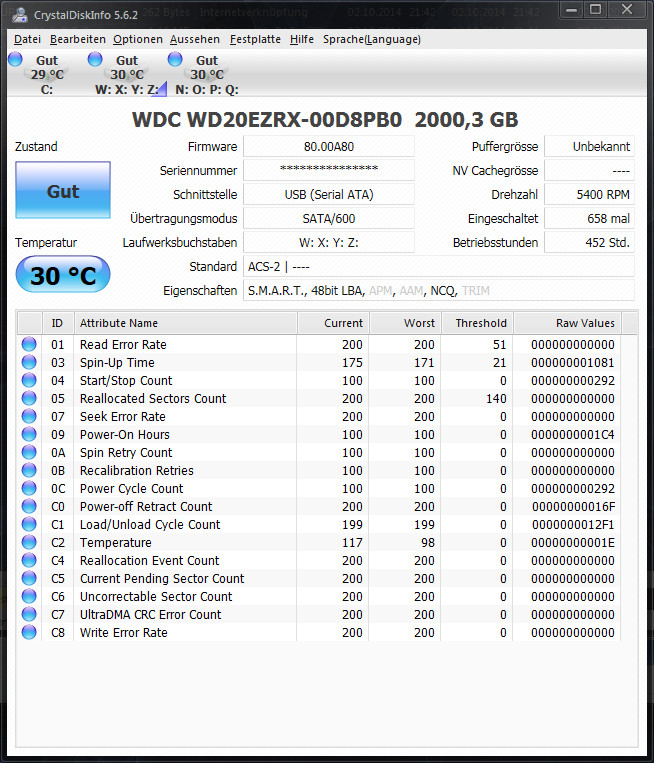The width and height of the screenshot is (654, 763).
Task: Close the CrystalDiskInfo window
Action: pos(628,10)
